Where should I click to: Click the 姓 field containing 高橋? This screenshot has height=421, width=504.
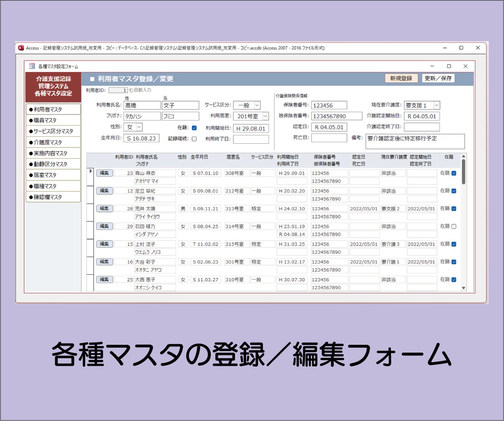point(142,105)
